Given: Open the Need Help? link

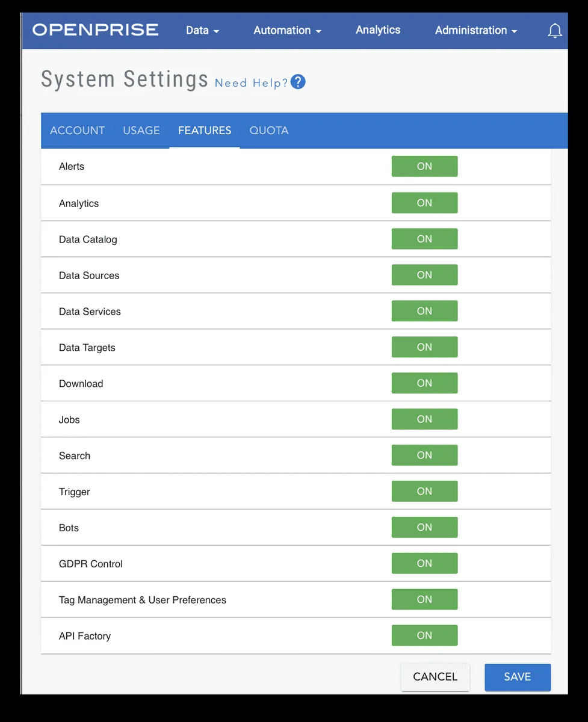Looking at the screenshot, I should point(251,83).
